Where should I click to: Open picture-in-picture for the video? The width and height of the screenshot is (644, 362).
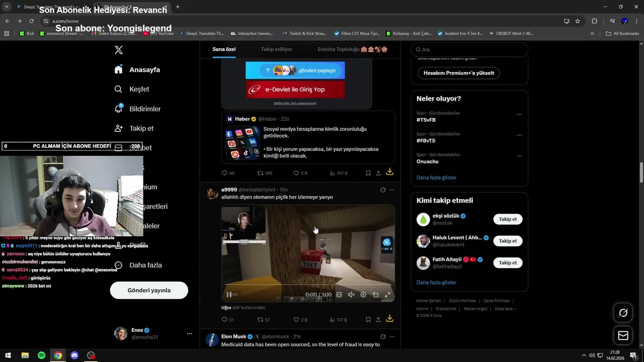click(375, 295)
